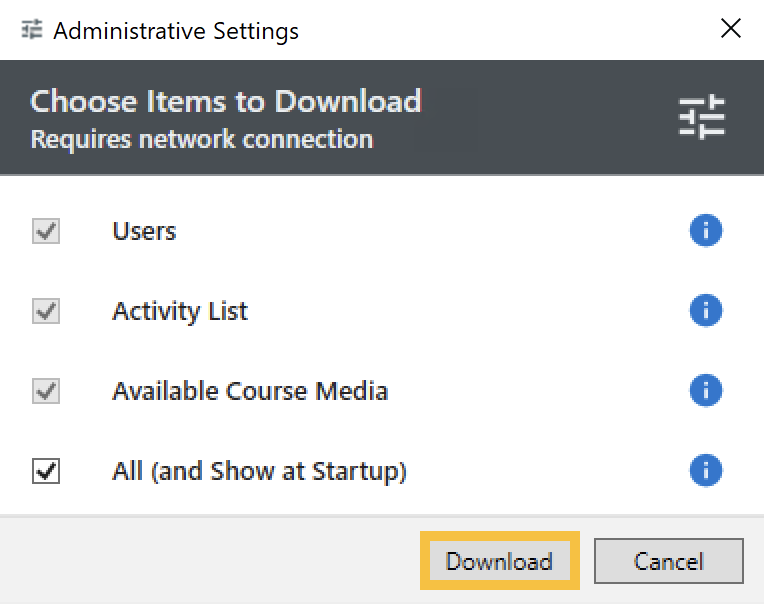
Task: Show info about Available Course Media
Action: (x=705, y=390)
